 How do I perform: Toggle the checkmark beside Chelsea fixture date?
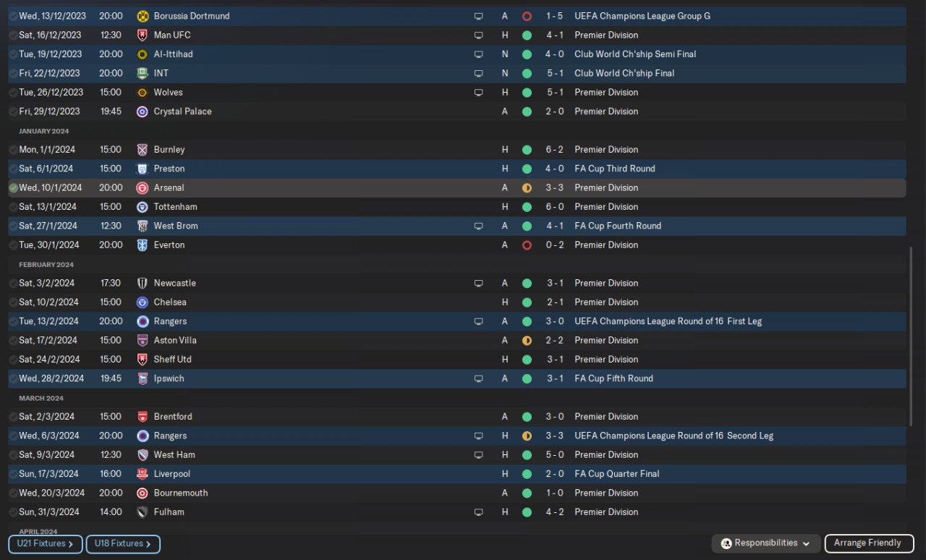pos(13,302)
